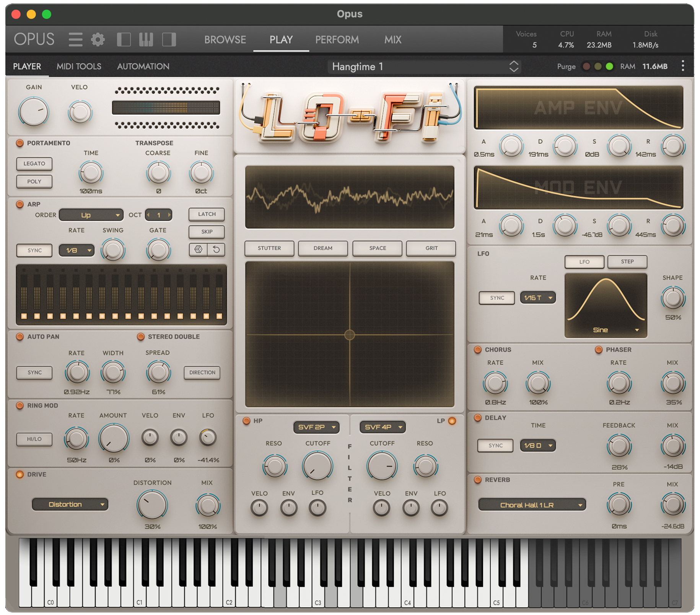Enable Auto Pan power button
The width and height of the screenshot is (700, 615).
point(20,337)
